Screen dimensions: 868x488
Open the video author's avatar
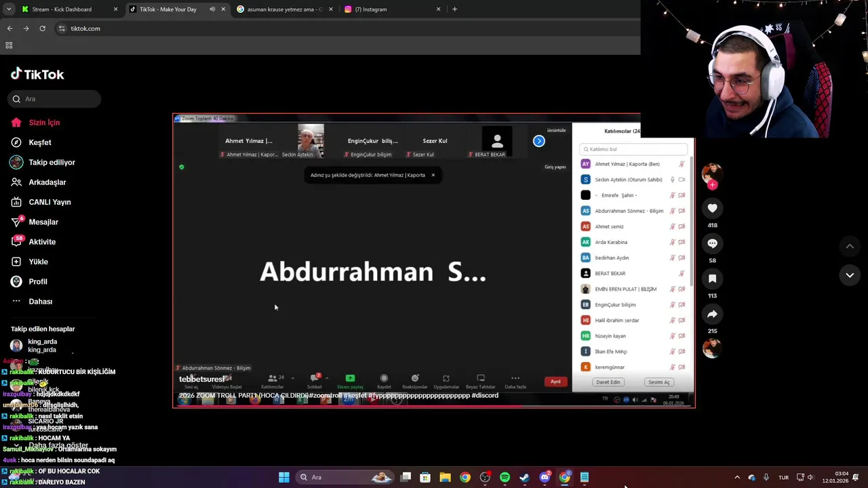click(712, 173)
